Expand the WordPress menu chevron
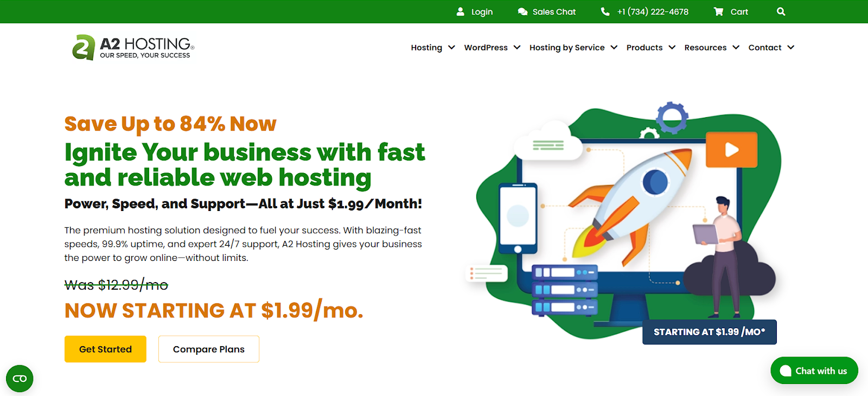The width and height of the screenshot is (868, 396). pyautogui.click(x=517, y=47)
